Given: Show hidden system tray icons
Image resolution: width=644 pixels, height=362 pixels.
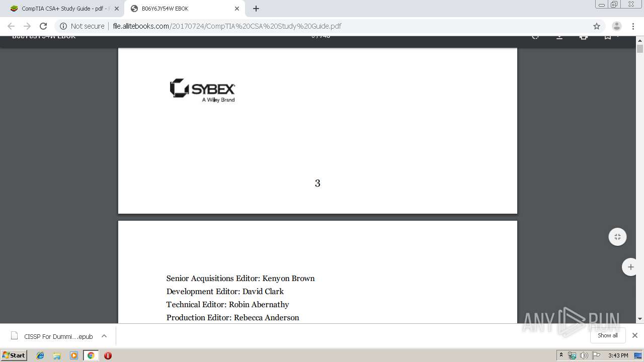Looking at the screenshot, I should click(561, 355).
